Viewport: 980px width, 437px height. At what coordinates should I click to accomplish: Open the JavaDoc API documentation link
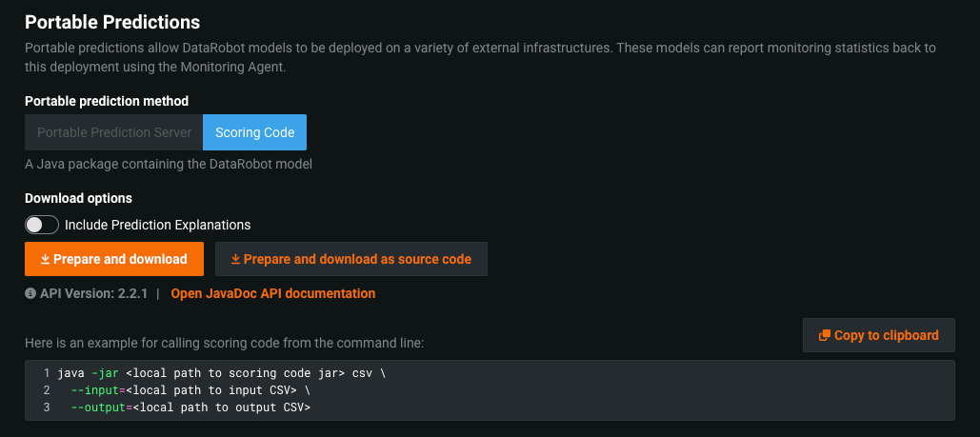[x=272, y=293]
